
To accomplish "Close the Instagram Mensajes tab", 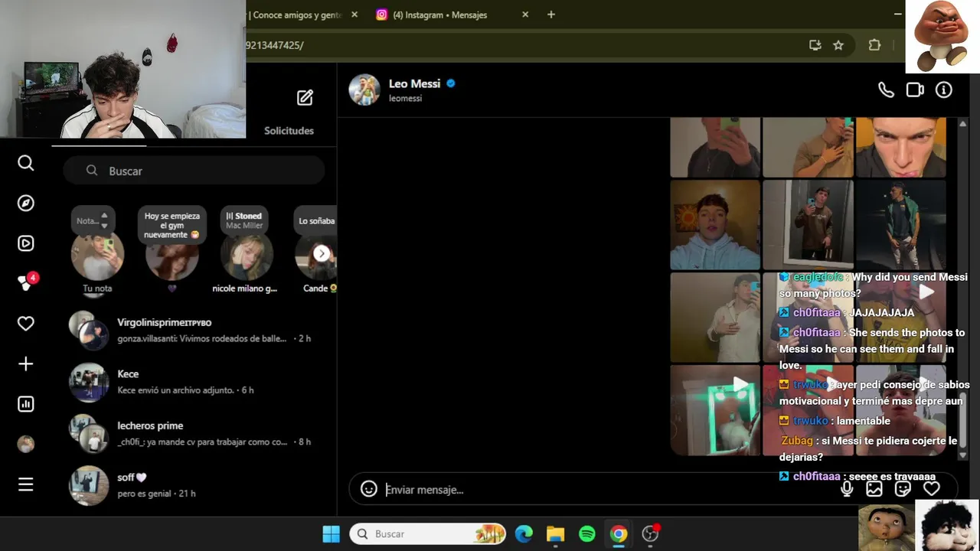I will point(525,15).
